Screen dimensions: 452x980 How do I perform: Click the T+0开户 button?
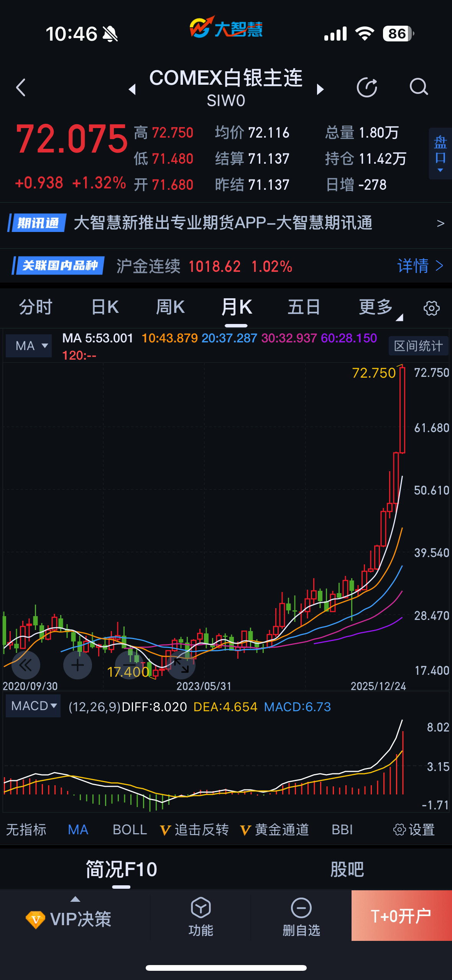[401, 916]
